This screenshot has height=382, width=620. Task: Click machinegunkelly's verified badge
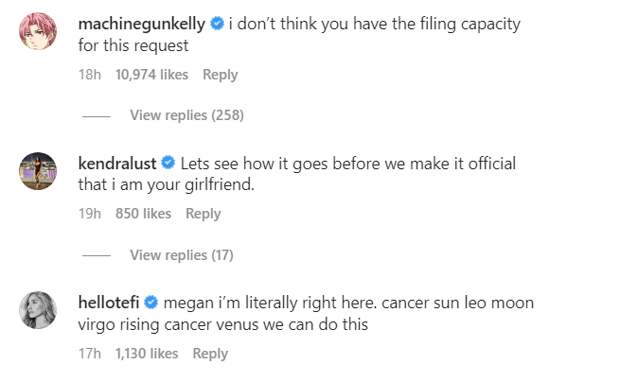[x=217, y=24]
